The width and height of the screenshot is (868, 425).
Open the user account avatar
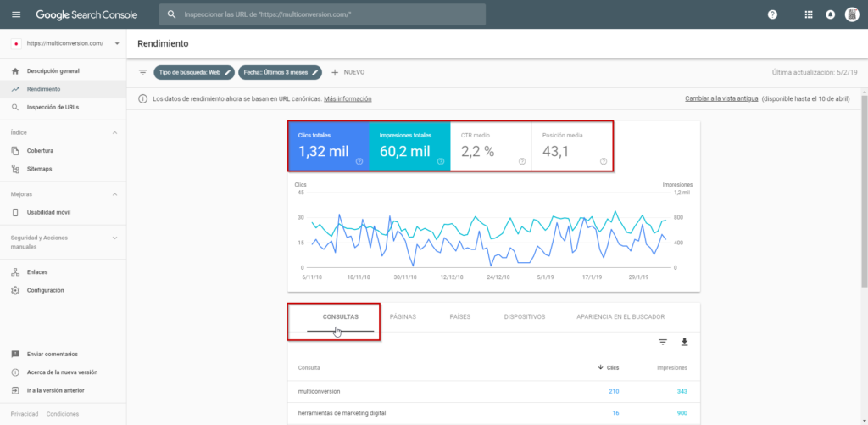tap(851, 14)
